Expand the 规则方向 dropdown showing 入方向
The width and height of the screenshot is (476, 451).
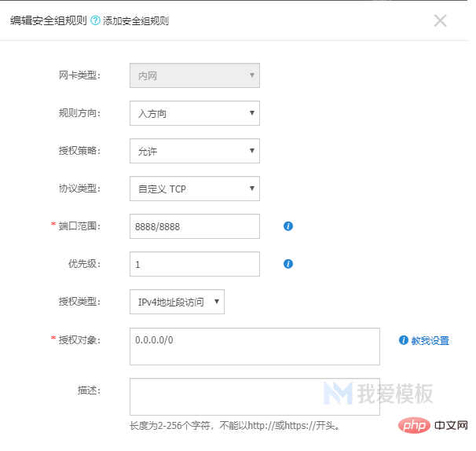click(x=195, y=113)
